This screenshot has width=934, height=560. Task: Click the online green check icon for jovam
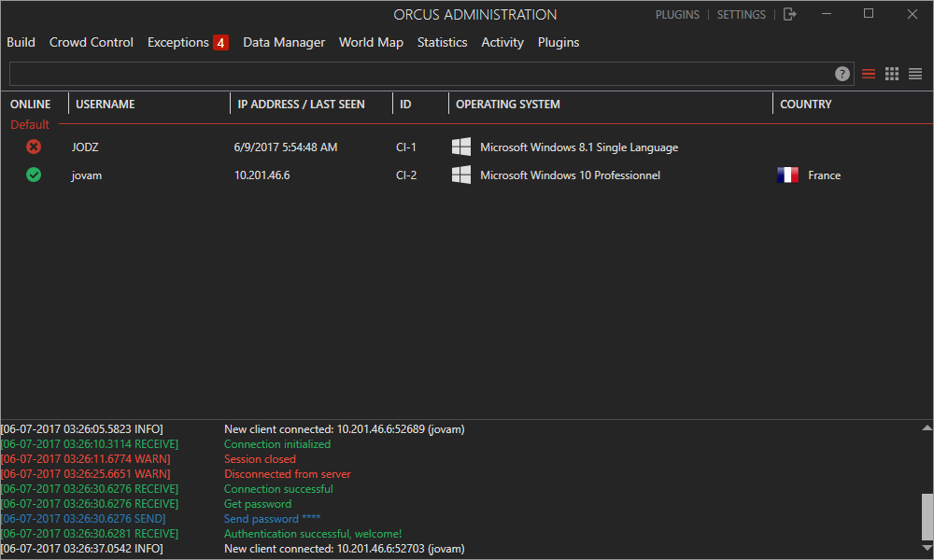[x=34, y=175]
